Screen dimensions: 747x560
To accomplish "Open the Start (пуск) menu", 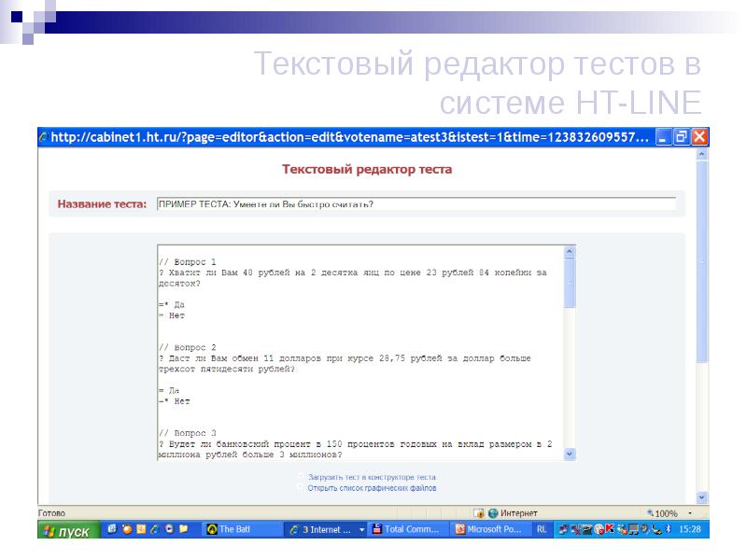I will (65, 531).
